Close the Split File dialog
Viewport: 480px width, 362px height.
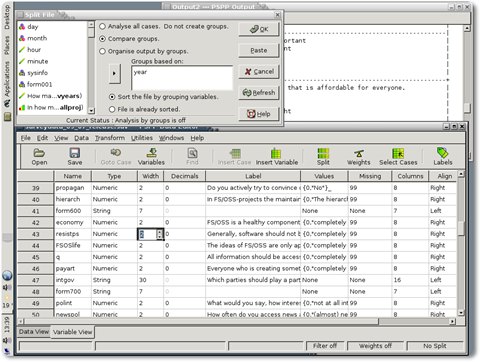(x=277, y=15)
